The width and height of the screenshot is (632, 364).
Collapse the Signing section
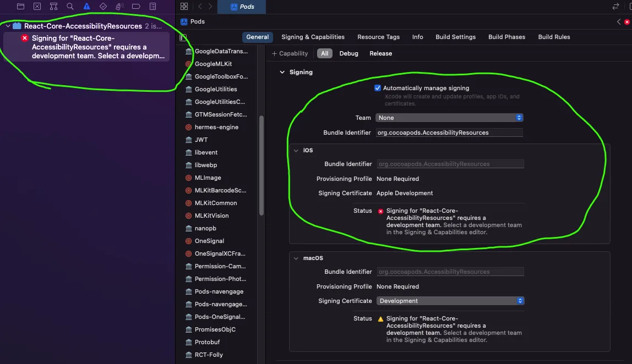282,72
